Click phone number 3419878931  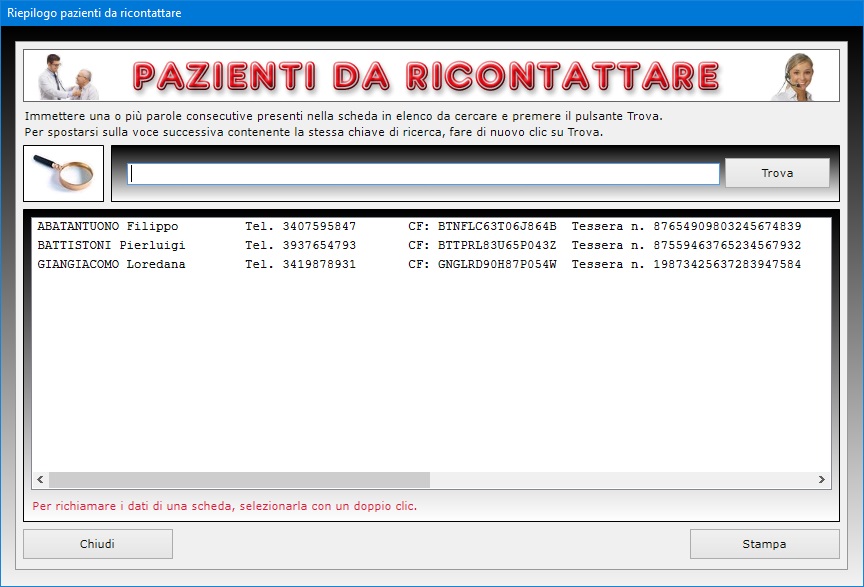coord(319,265)
